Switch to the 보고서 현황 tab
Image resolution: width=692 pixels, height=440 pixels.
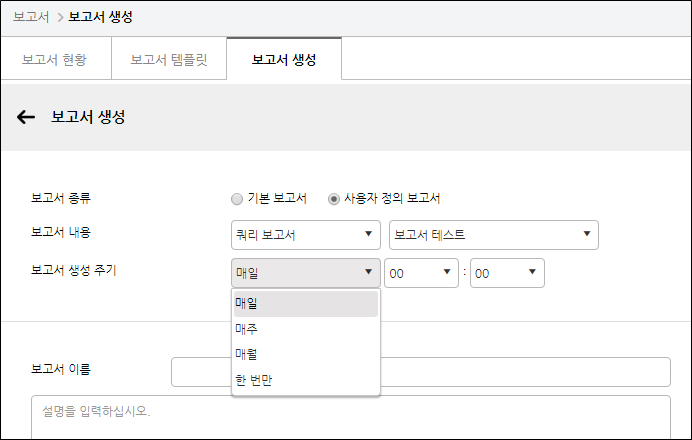[55, 59]
